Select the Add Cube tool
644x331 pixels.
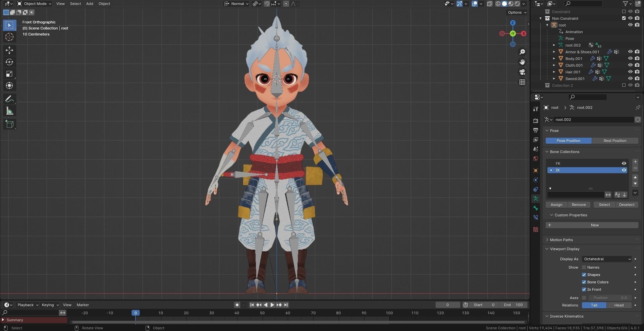(x=9, y=124)
